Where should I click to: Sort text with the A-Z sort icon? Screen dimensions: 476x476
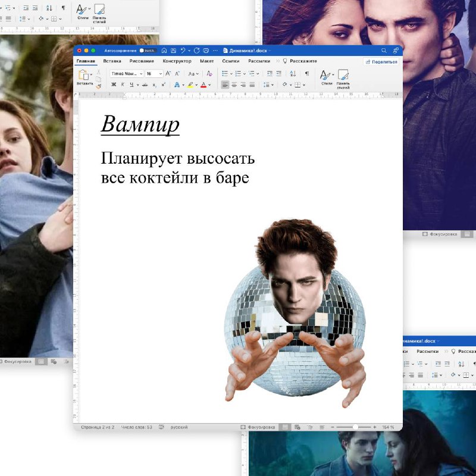[x=293, y=73]
